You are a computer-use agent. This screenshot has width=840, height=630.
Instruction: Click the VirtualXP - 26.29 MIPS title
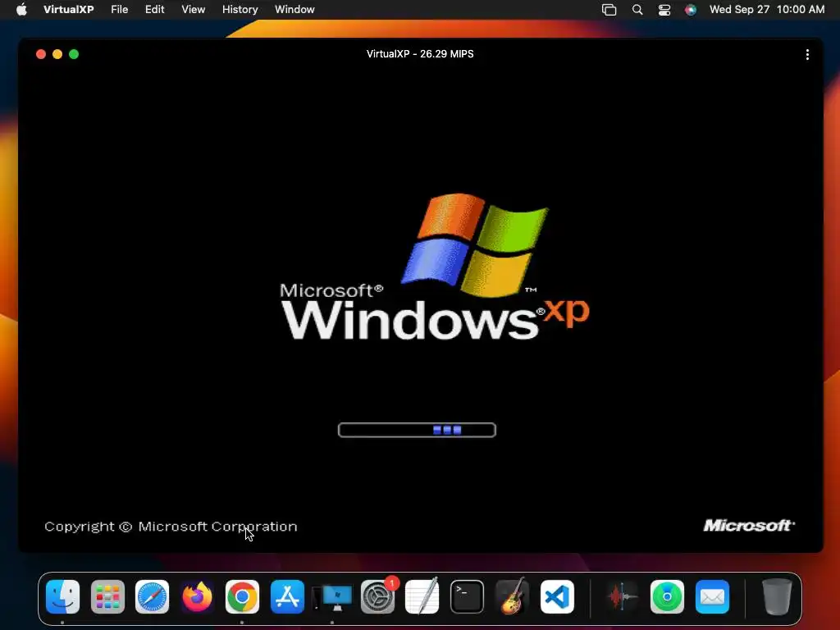(420, 54)
